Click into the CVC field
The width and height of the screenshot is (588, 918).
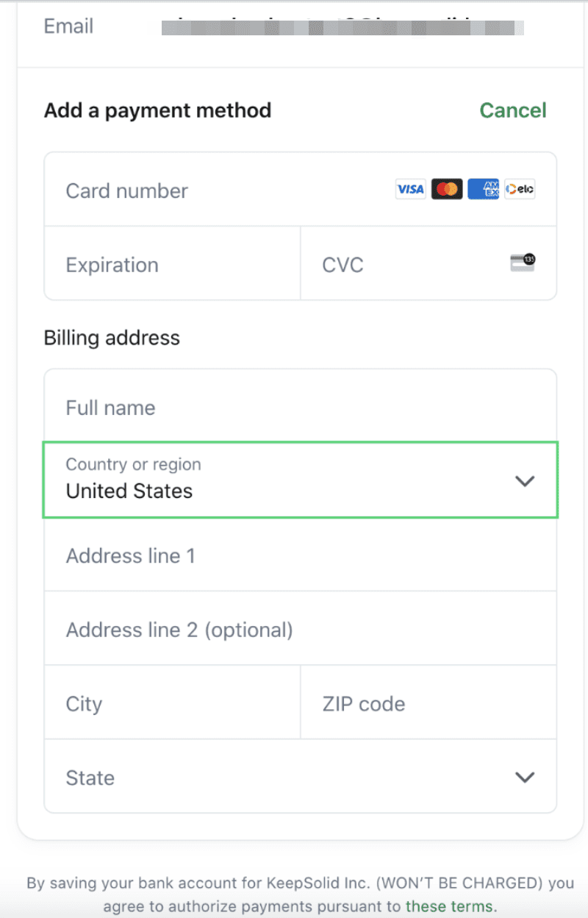pos(404,265)
